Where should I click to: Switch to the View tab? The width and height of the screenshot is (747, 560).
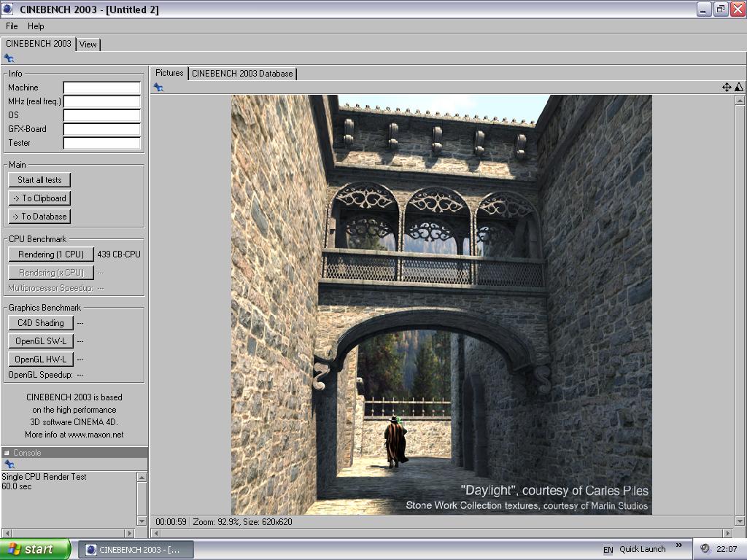pos(88,44)
